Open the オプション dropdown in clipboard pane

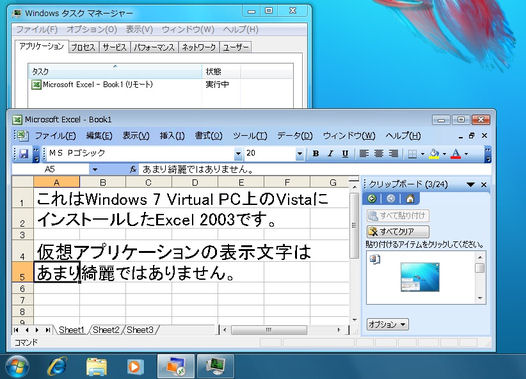387,324
